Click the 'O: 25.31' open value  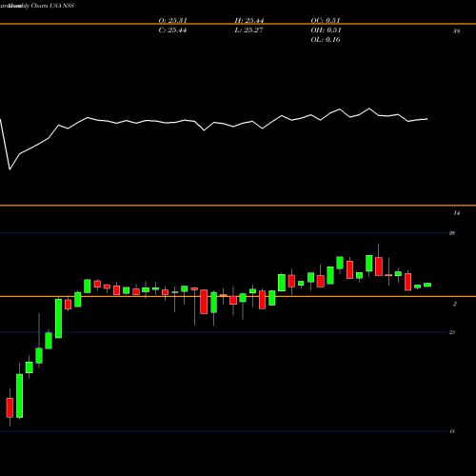pos(172,21)
